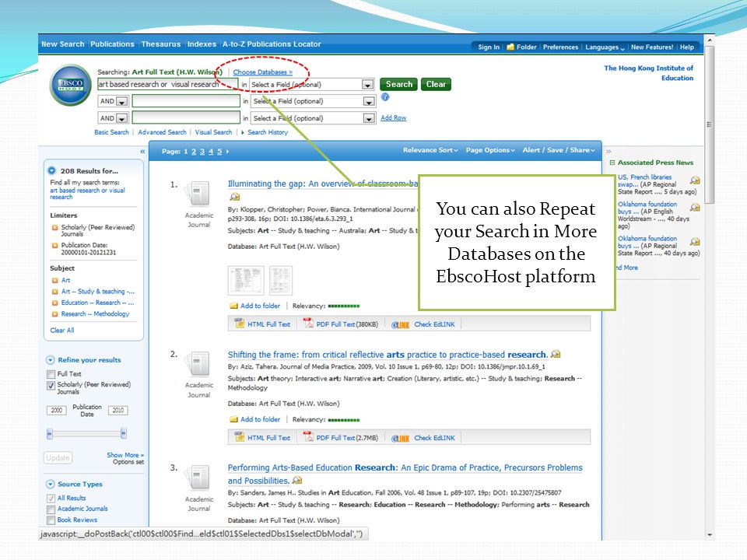Preview result 2 with the magnifier icon
Viewport: 747px width, 560px height.
[x=556, y=354]
